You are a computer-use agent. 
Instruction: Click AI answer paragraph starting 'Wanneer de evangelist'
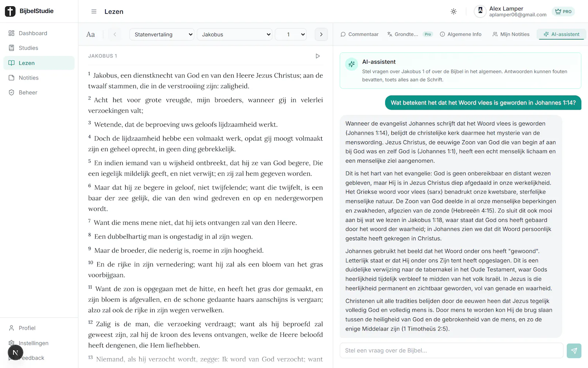pos(451,142)
